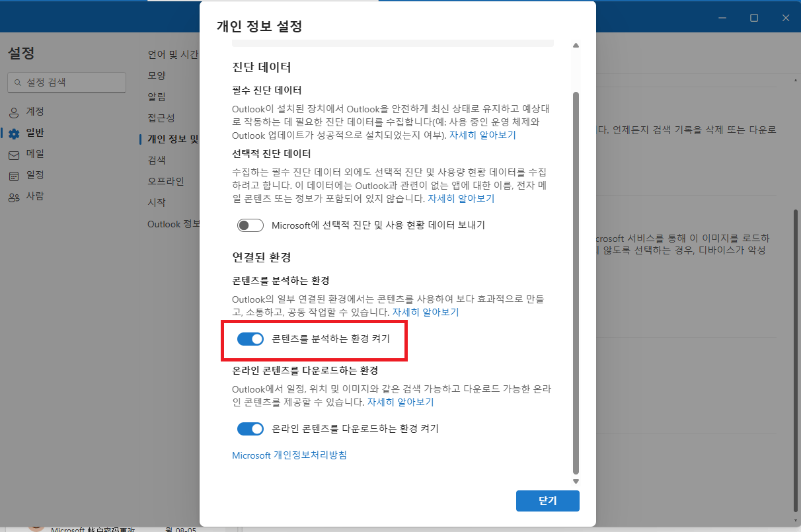
Task: Maximize the Outlook window
Action: click(x=754, y=18)
